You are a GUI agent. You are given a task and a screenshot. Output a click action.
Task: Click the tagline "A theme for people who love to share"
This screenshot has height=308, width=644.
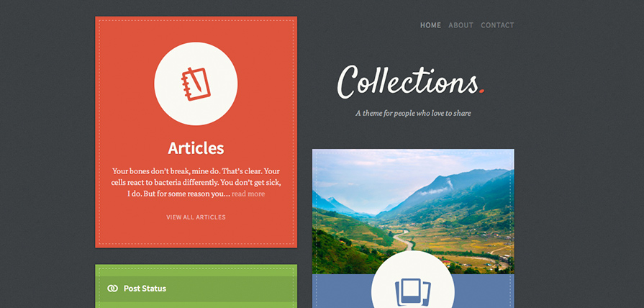pyautogui.click(x=413, y=113)
